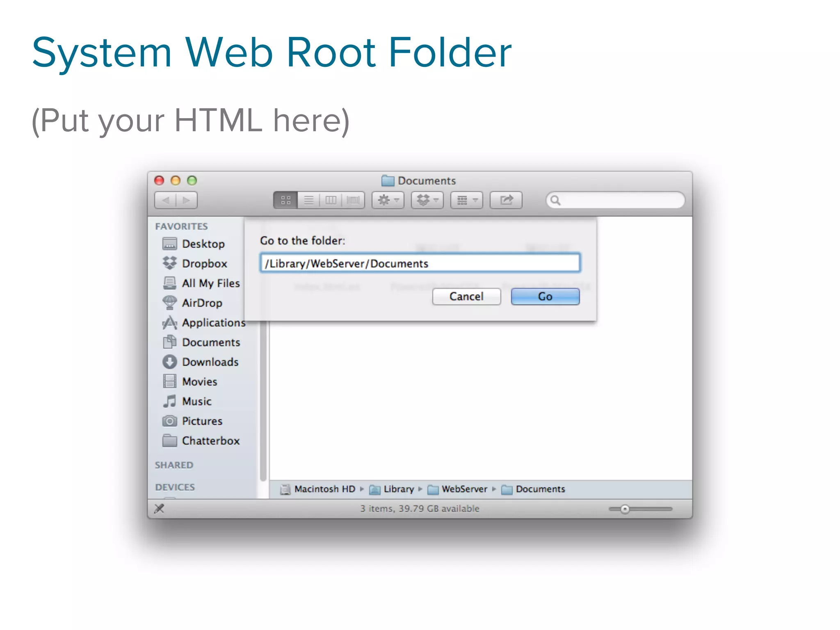This screenshot has height=630, width=840.
Task: Click the Finder search field
Action: pos(615,200)
